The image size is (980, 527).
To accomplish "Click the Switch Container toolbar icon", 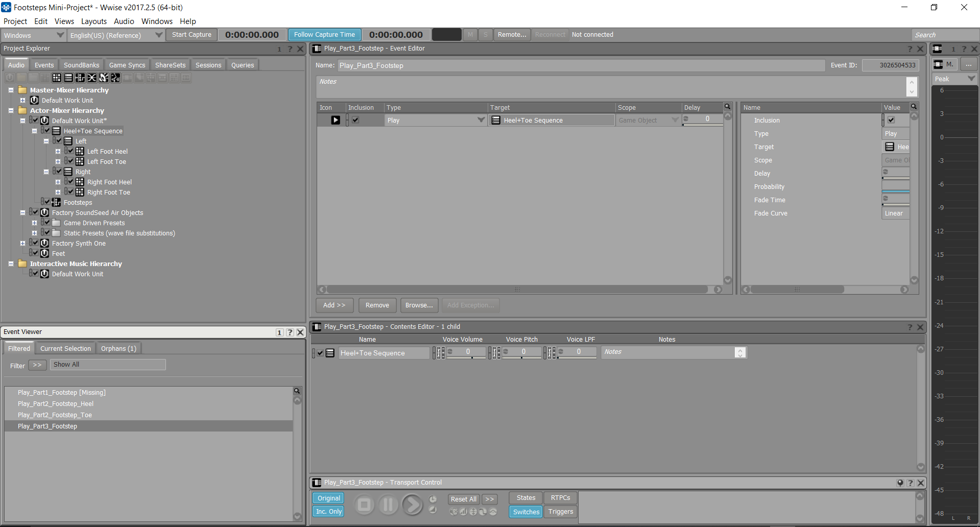I will click(x=80, y=78).
